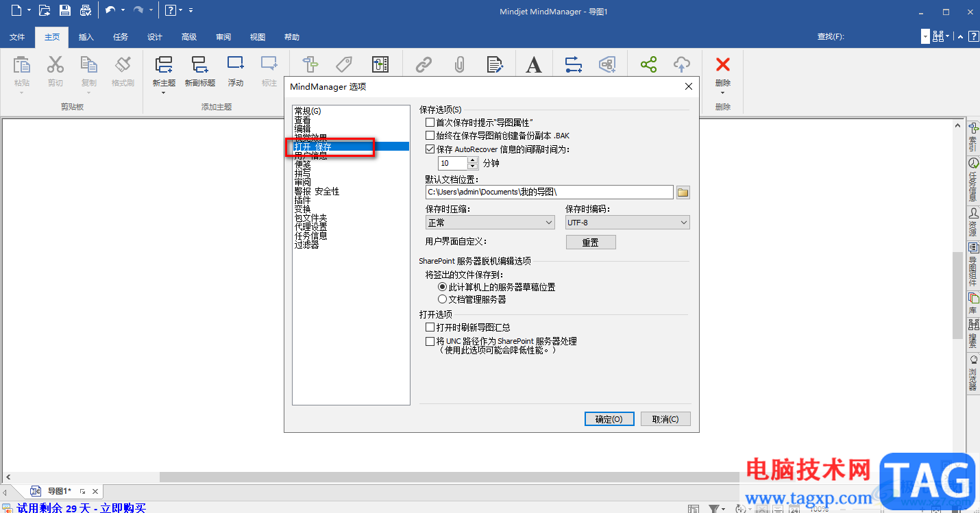
Task: Open the 资源 resources side panel
Action: coord(972,223)
